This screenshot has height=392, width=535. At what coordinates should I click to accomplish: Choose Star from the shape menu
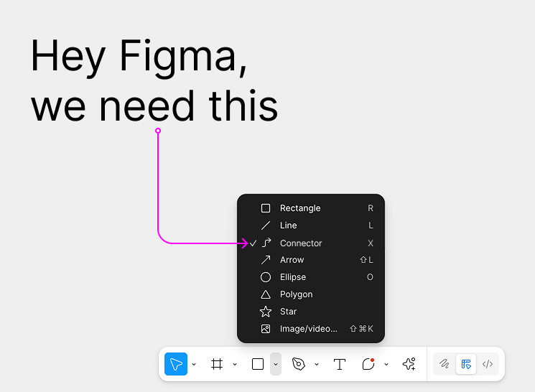(x=311, y=312)
